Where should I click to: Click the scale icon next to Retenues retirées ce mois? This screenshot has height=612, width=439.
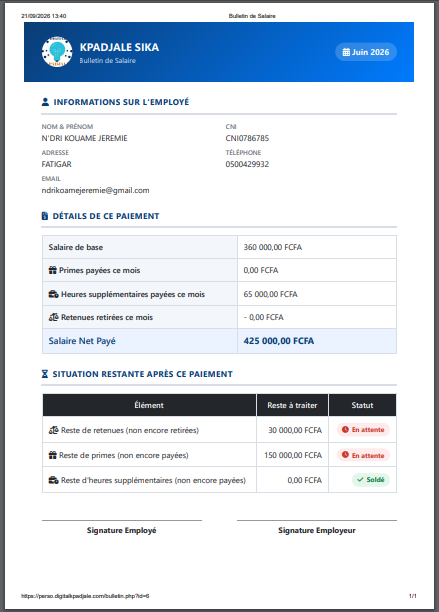(x=53, y=317)
